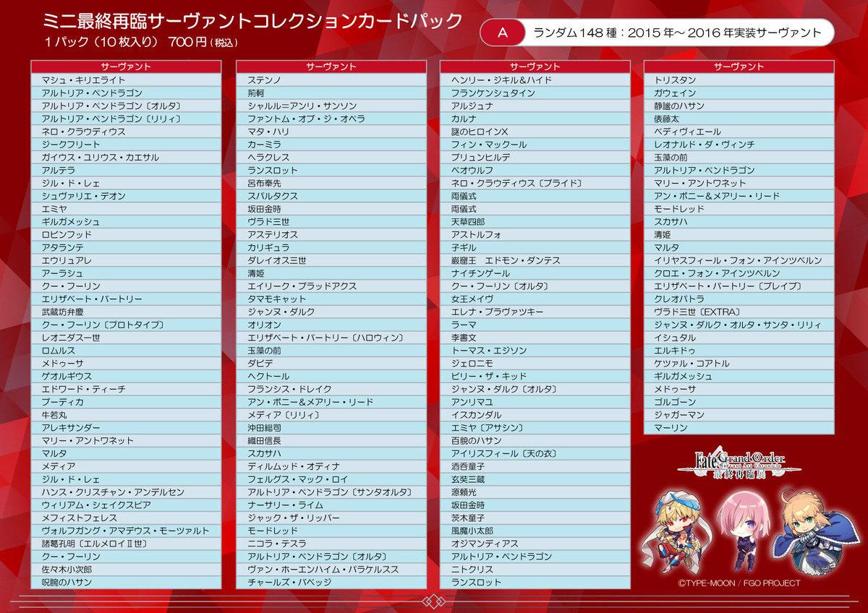Select the マタ・ハリ row
The width and height of the screenshot is (868, 613).
click(331, 132)
